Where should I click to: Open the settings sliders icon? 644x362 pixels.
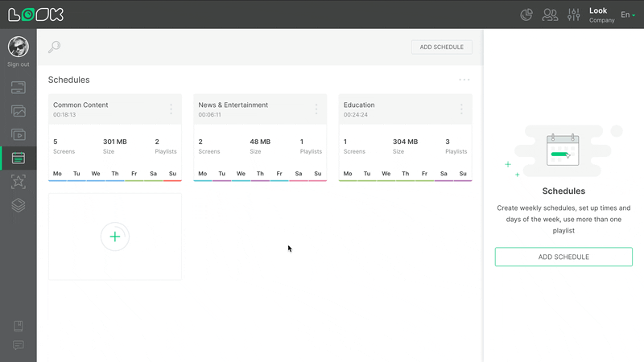pos(574,14)
